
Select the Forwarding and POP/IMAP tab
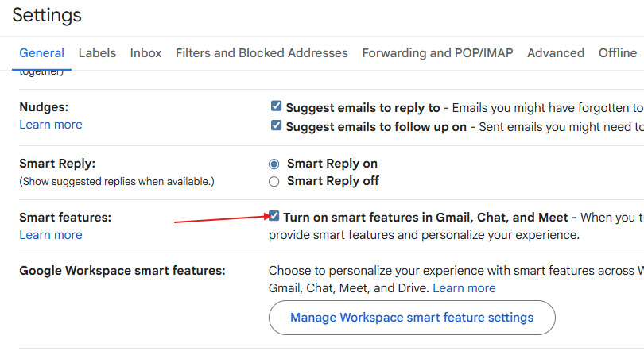(x=437, y=53)
